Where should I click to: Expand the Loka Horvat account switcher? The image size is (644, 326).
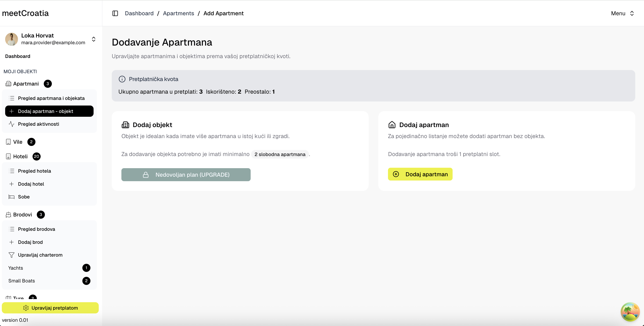[x=94, y=39]
